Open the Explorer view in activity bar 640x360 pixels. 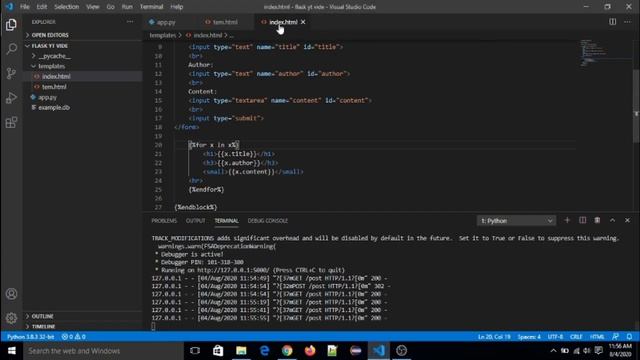11,25
